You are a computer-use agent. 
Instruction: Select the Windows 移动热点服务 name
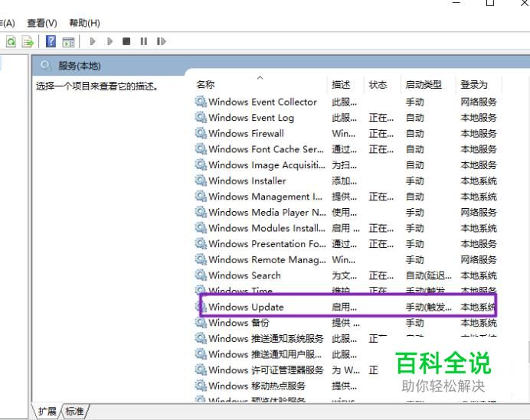(x=257, y=386)
